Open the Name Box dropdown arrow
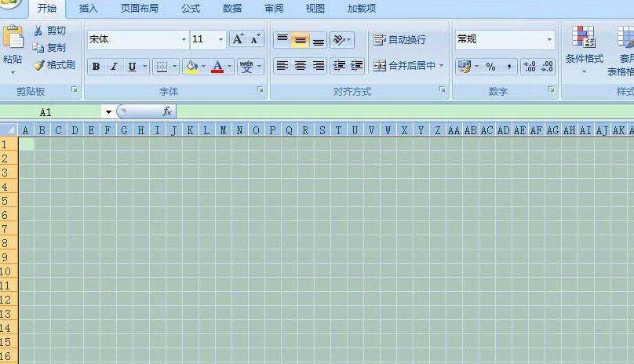This screenshot has height=364, width=634. 108,112
